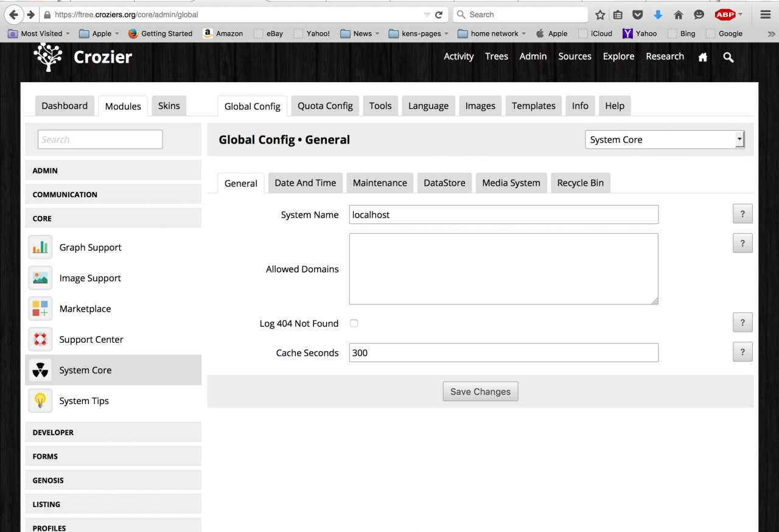Image resolution: width=779 pixels, height=532 pixels.
Task: Click the Cache Seconds input field
Action: 503,353
